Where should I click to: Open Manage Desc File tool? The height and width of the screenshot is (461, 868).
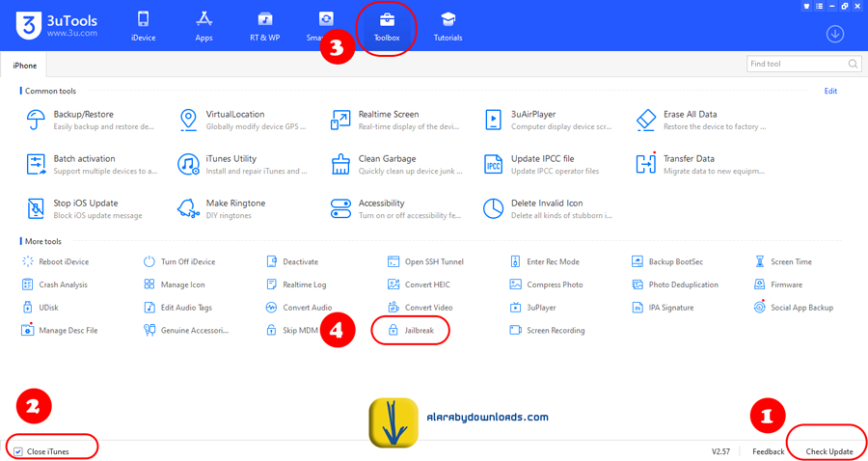[x=60, y=331]
